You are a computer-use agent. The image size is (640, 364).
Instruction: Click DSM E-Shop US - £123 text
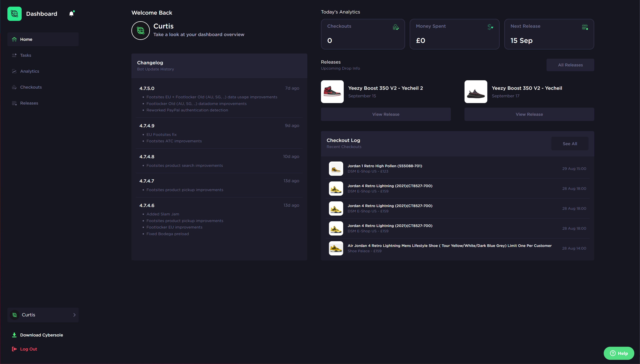click(368, 171)
